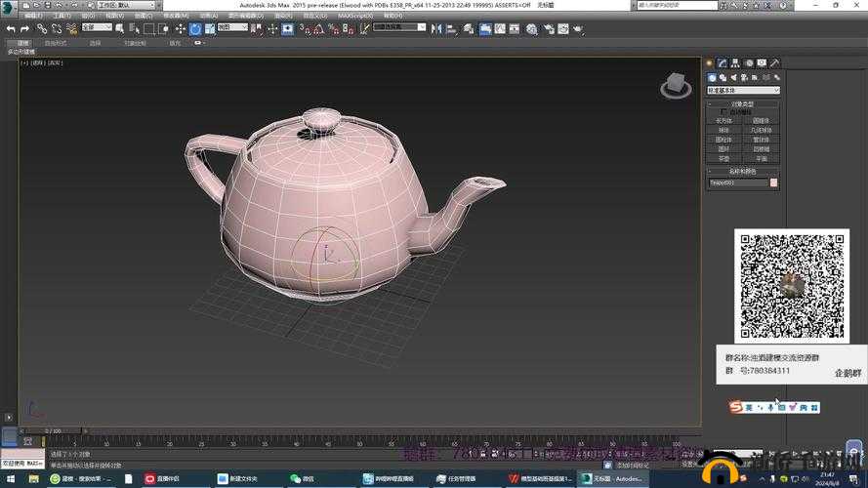Open the Layer Manager
Viewport: 868px width, 488px height.
469,28
